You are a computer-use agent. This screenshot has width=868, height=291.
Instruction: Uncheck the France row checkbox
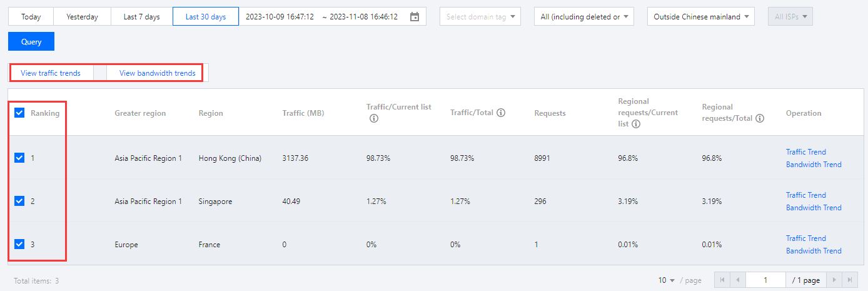[19, 244]
